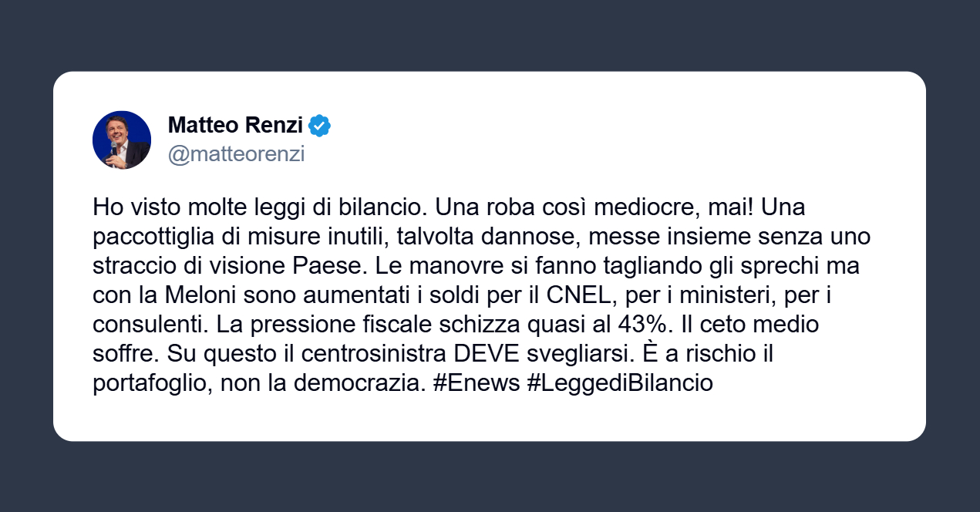This screenshot has height=512, width=980.
Task: Open the #Enews hashtag
Action: tap(477, 383)
